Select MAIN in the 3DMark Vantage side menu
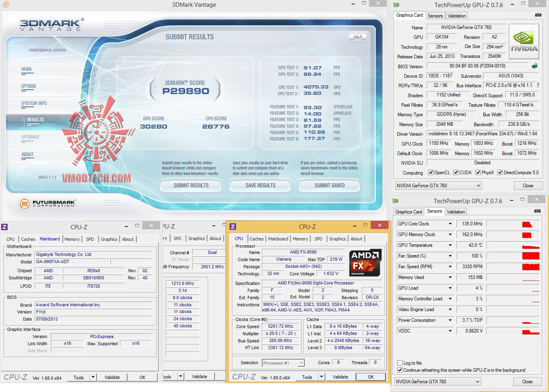This screenshot has height=392, width=549. click(x=27, y=69)
